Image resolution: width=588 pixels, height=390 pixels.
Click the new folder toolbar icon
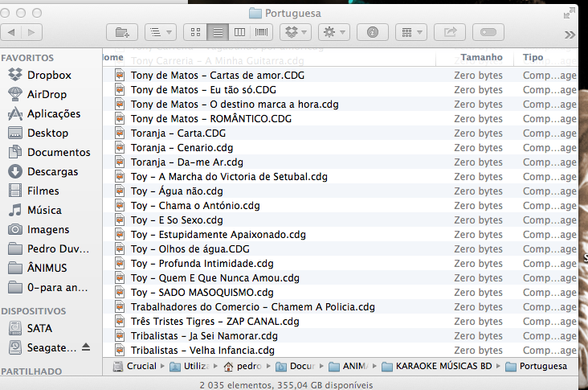(x=122, y=32)
